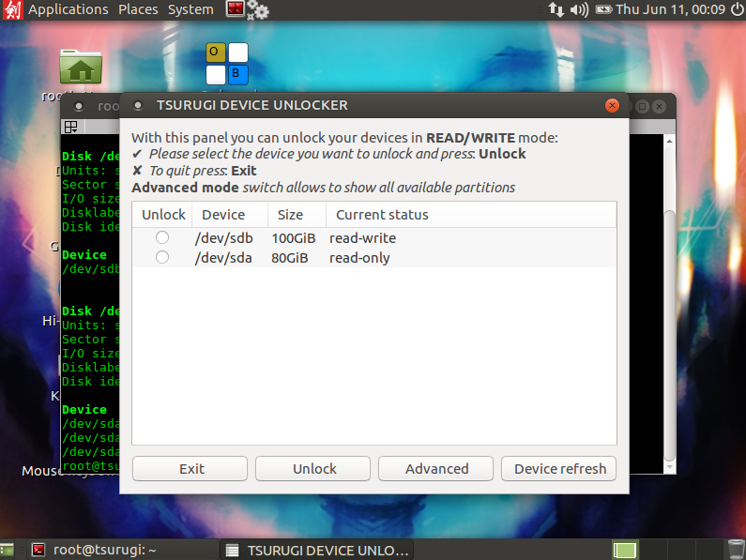746x560 pixels.
Task: Click the network connection indicator
Action: (x=556, y=9)
